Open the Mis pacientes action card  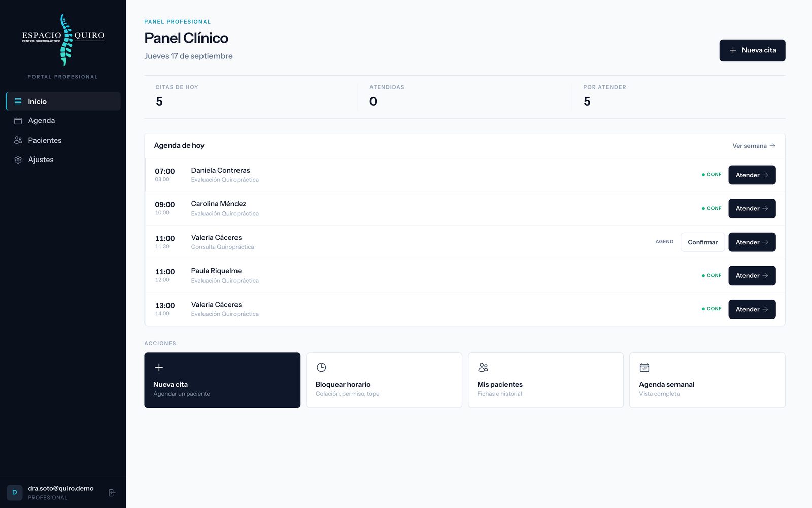tap(546, 380)
